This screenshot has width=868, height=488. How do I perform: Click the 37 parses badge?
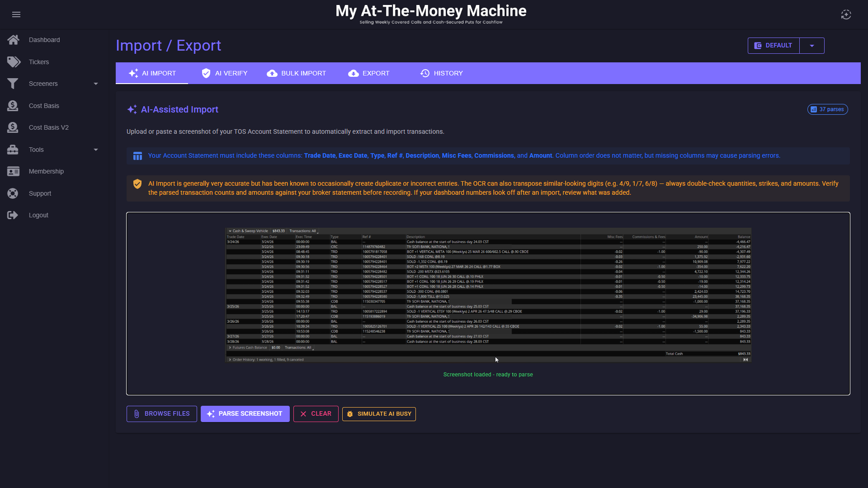pos(827,109)
